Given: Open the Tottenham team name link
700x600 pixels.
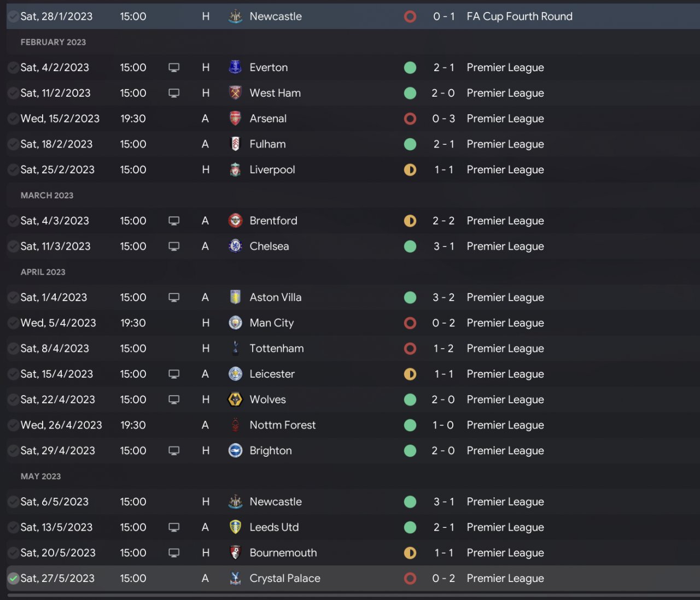Looking at the screenshot, I should (276, 349).
